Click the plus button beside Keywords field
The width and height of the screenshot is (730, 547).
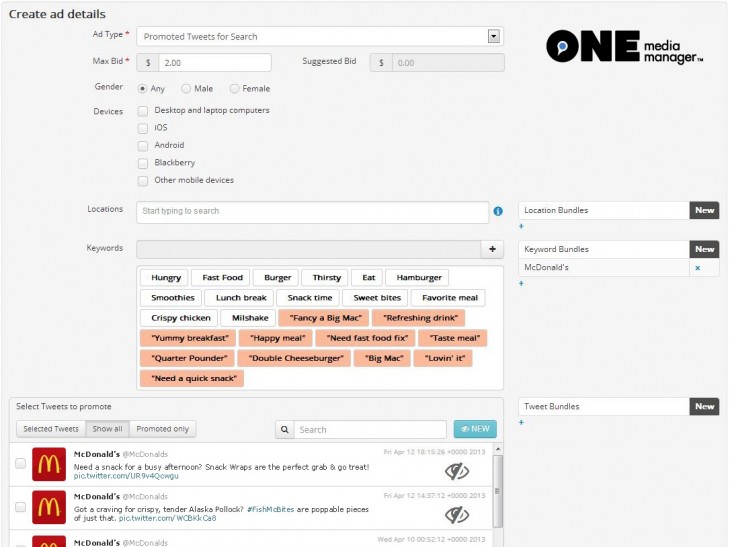[492, 249]
